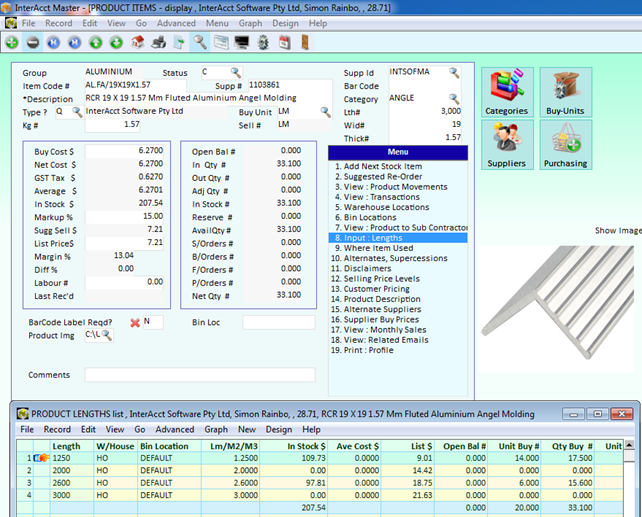Click lookup magnifier beside Supp Id field

(454, 72)
